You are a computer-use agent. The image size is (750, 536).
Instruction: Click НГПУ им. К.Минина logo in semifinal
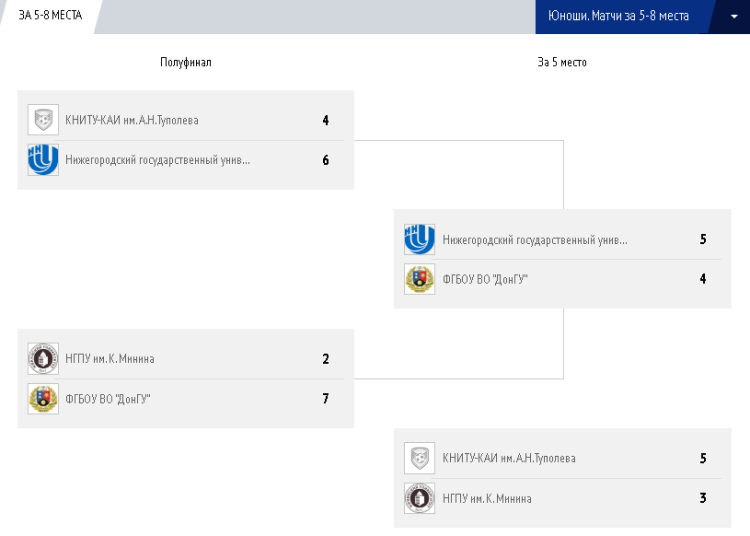click(x=43, y=359)
